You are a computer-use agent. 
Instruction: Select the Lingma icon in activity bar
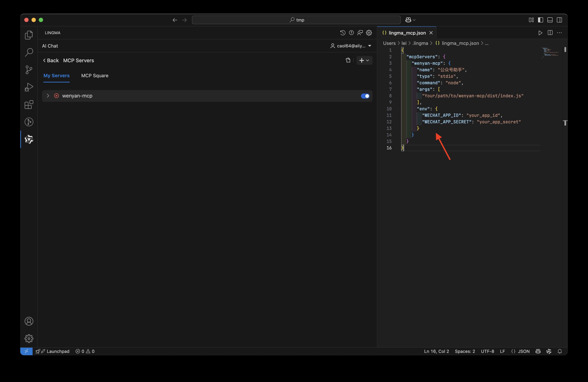click(29, 139)
